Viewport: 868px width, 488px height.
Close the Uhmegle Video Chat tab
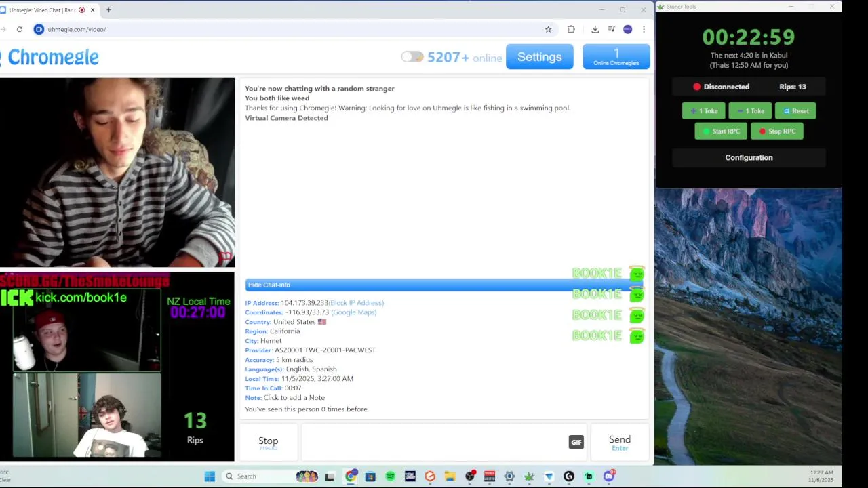[92, 10]
